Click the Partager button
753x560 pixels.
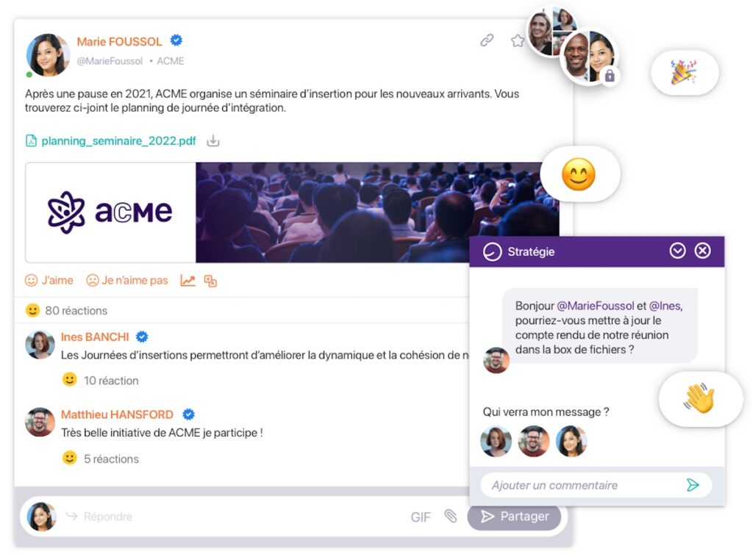[x=514, y=517]
